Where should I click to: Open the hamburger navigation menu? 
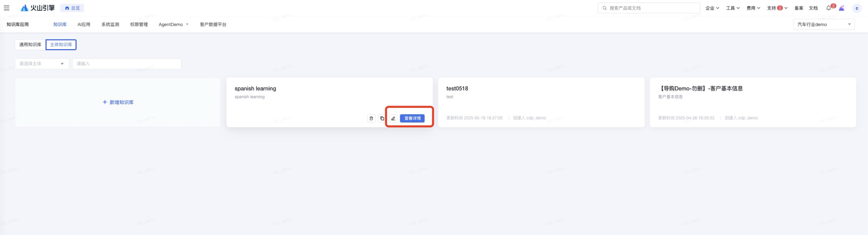click(6, 8)
